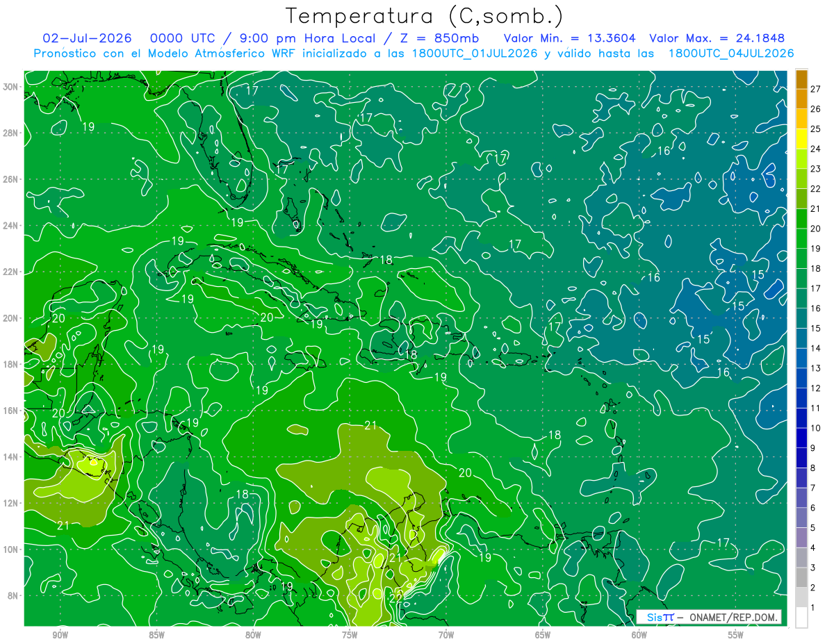Click the color scale label "6"
The image size is (834, 644).
[813, 508]
